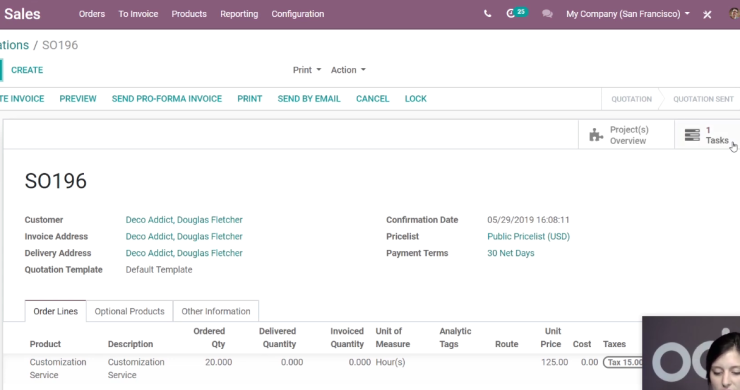
Task: Open activities clock icon with 25 badge
Action: click(516, 13)
